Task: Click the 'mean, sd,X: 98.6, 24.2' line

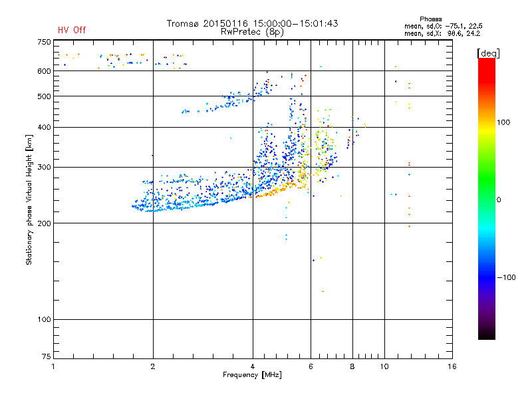Action: pyautogui.click(x=442, y=33)
